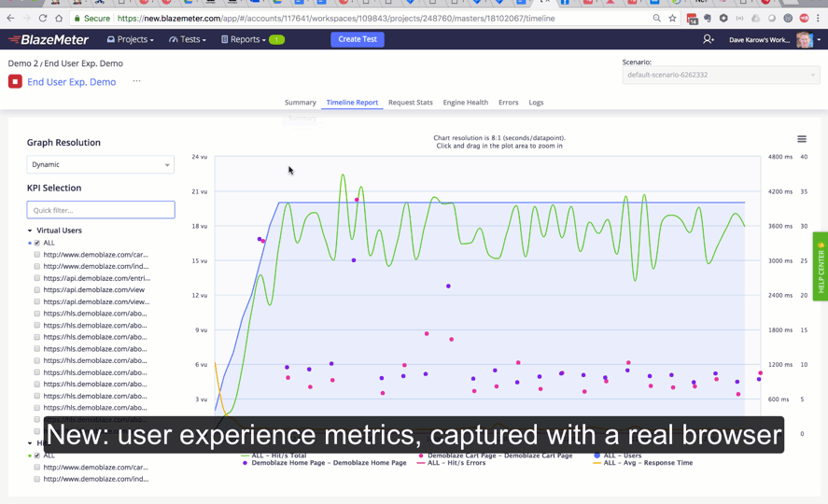Image resolution: width=828 pixels, height=504 pixels.
Task: Switch to the Engine Health tab
Action: pos(465,103)
